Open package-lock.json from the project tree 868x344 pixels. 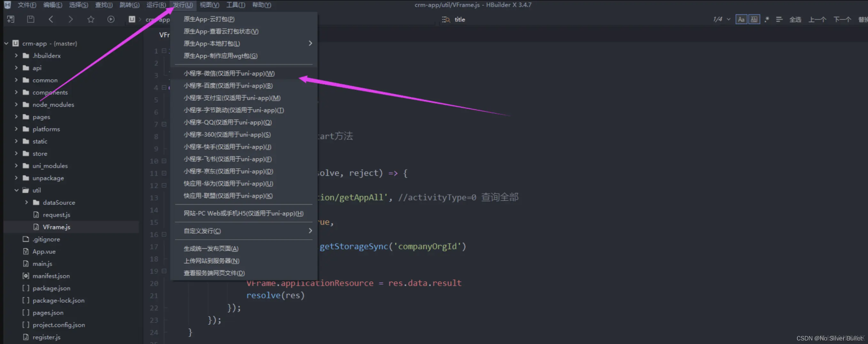tap(58, 300)
